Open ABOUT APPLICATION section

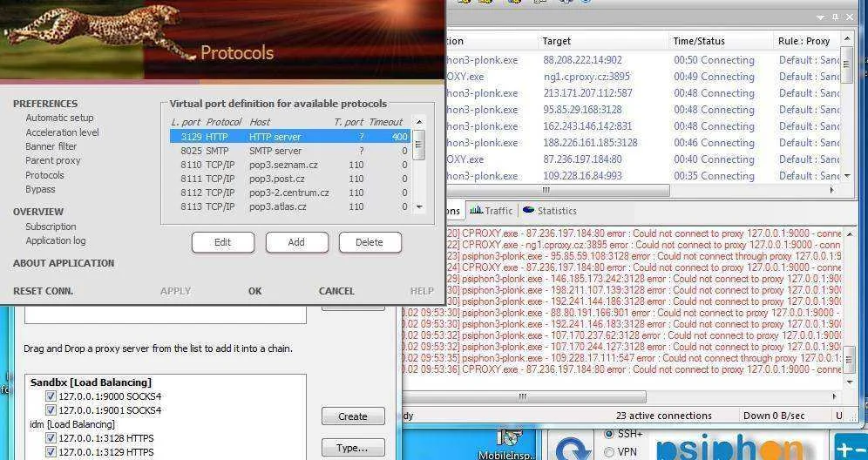[x=64, y=263]
